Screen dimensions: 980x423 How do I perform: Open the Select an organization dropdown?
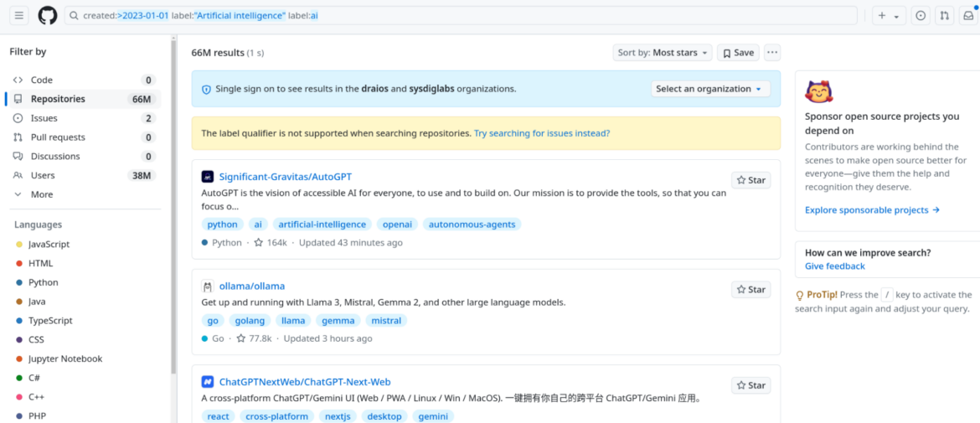710,89
